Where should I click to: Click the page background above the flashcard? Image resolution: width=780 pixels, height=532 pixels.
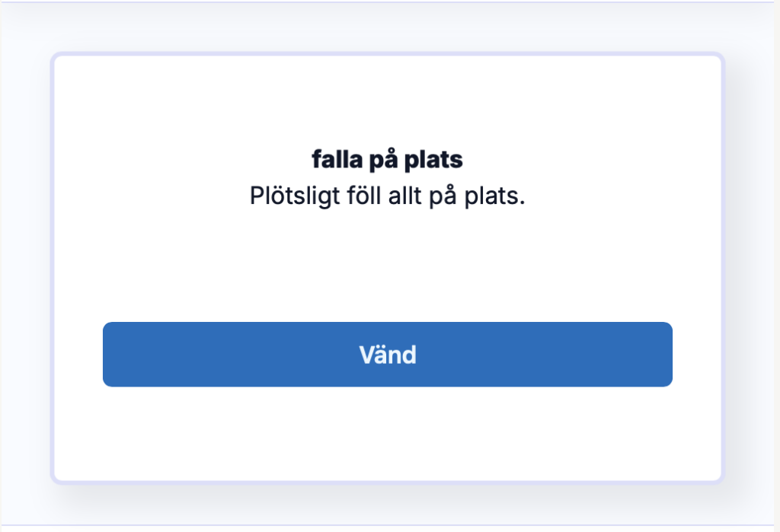click(x=387, y=27)
